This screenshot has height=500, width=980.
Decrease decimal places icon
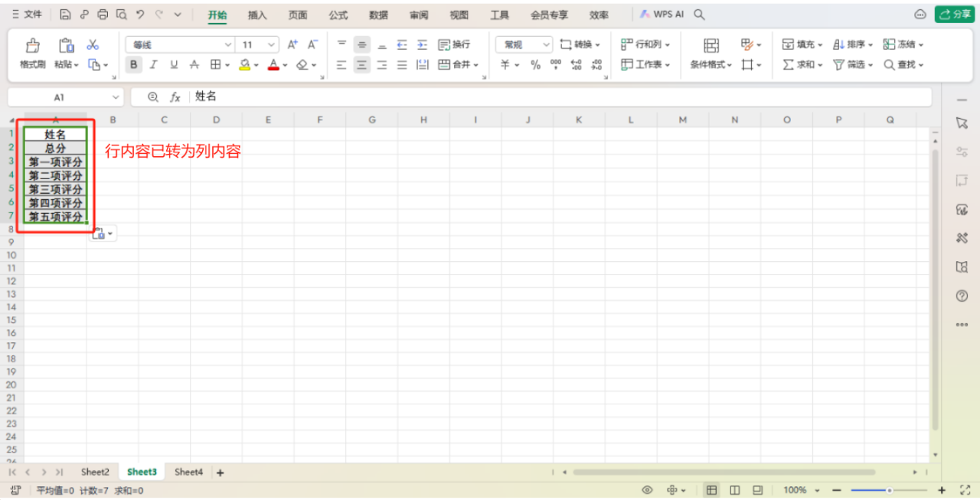pyautogui.click(x=597, y=65)
